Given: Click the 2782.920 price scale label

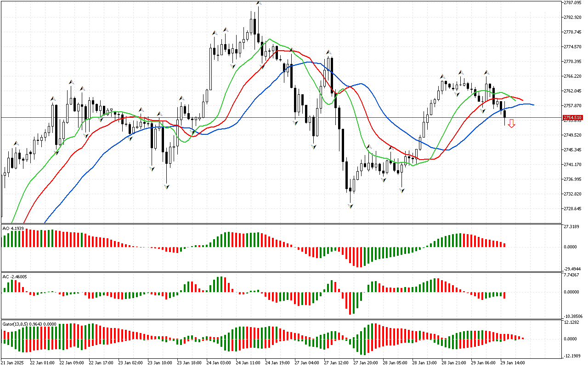Looking at the screenshot, I should 572,17.
